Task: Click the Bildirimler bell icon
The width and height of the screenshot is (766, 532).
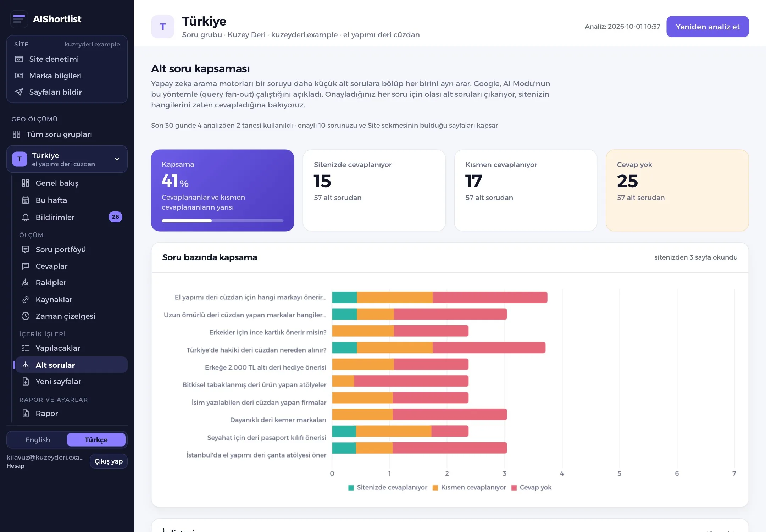Action: [x=26, y=217]
